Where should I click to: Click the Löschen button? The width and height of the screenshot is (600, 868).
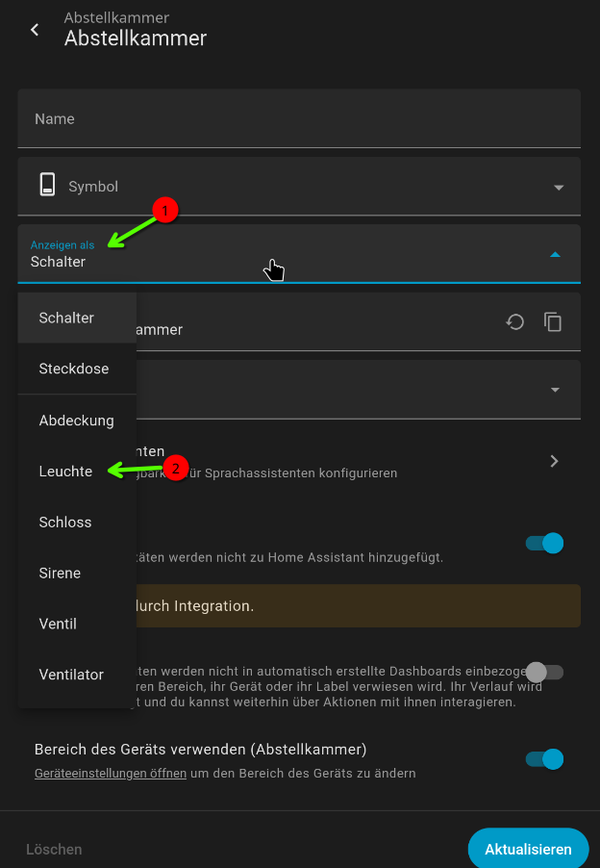[54, 850]
